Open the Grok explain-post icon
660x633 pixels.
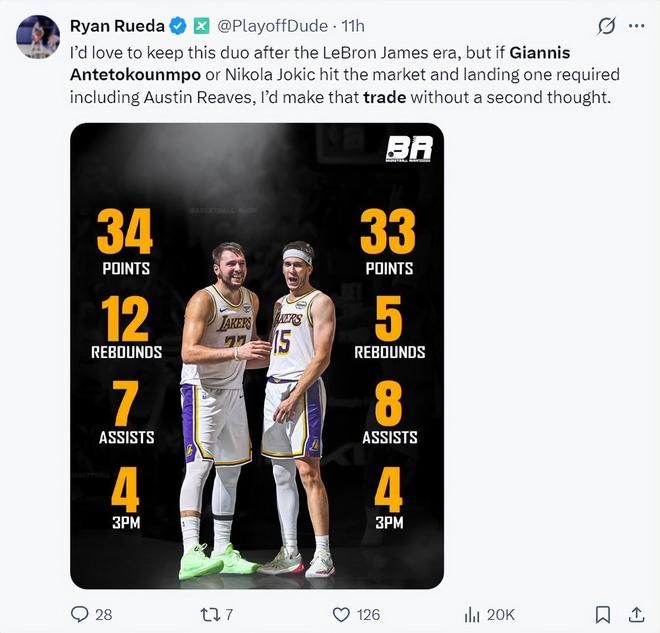coord(604,26)
